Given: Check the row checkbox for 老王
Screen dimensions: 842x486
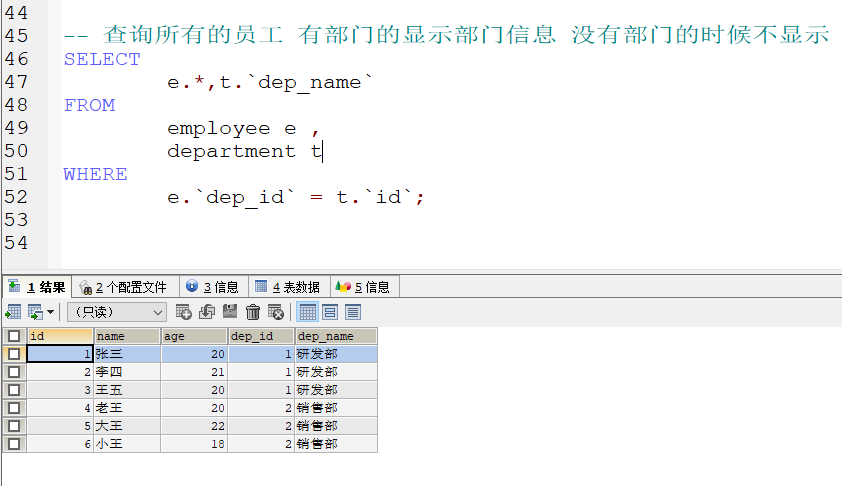Looking at the screenshot, I should pos(14,408).
